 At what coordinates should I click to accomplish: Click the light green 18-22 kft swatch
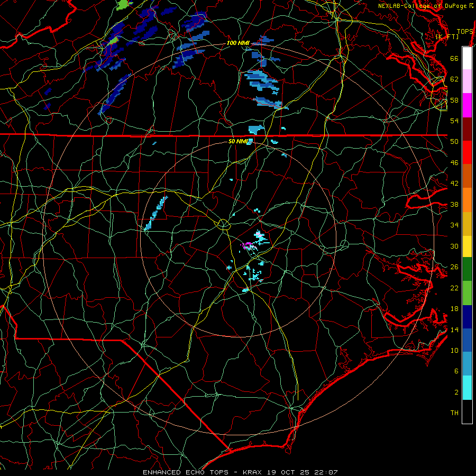pyautogui.click(x=467, y=293)
